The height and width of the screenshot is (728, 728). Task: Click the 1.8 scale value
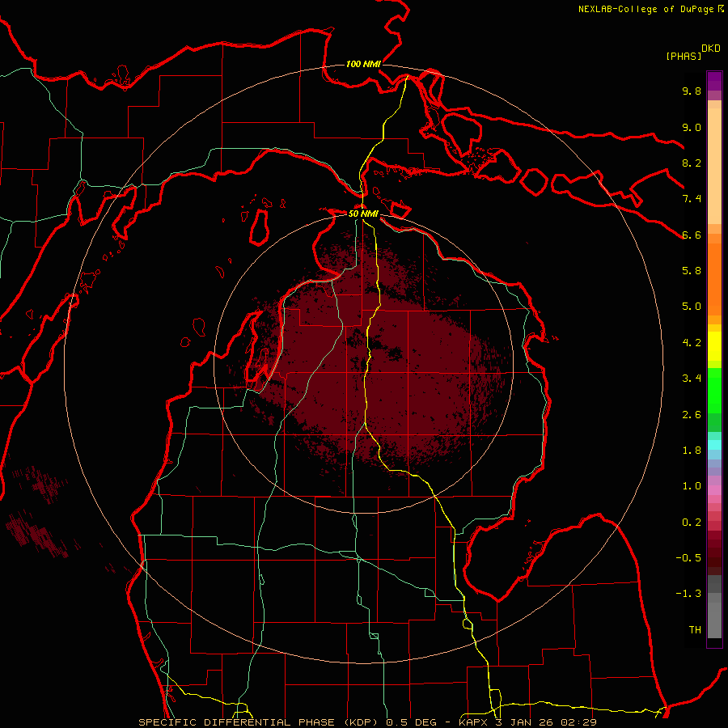point(692,451)
